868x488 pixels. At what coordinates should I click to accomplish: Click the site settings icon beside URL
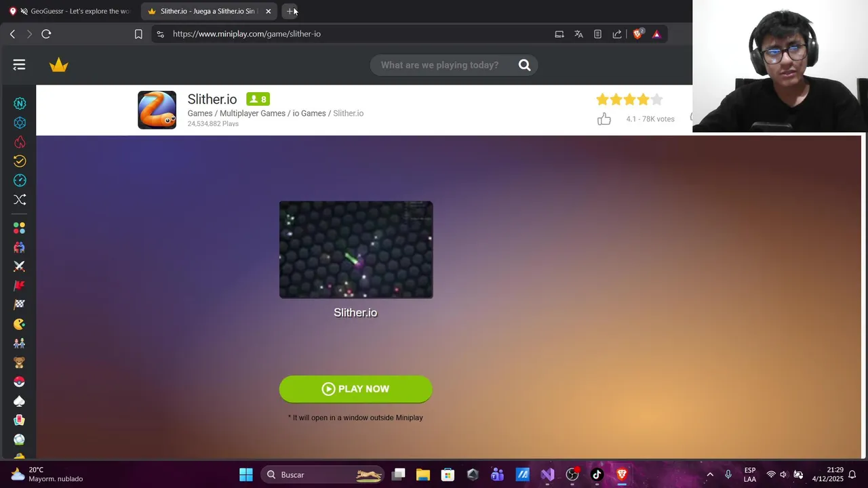160,34
